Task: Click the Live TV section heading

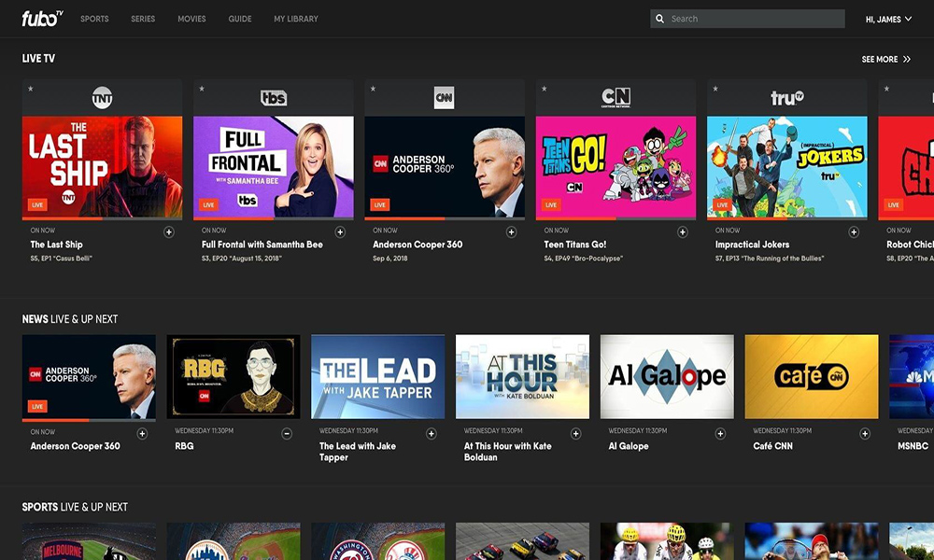Action: 38,58
